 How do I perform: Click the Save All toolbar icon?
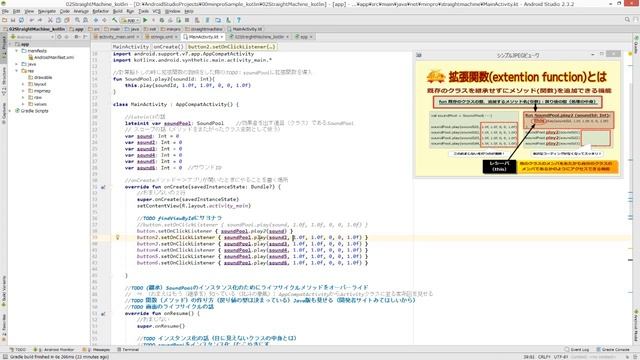click(x=13, y=20)
